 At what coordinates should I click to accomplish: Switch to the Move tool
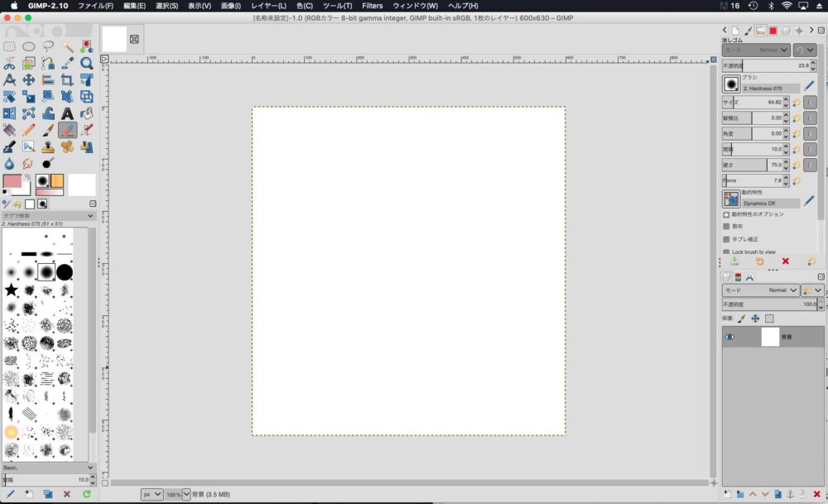pos(29,80)
